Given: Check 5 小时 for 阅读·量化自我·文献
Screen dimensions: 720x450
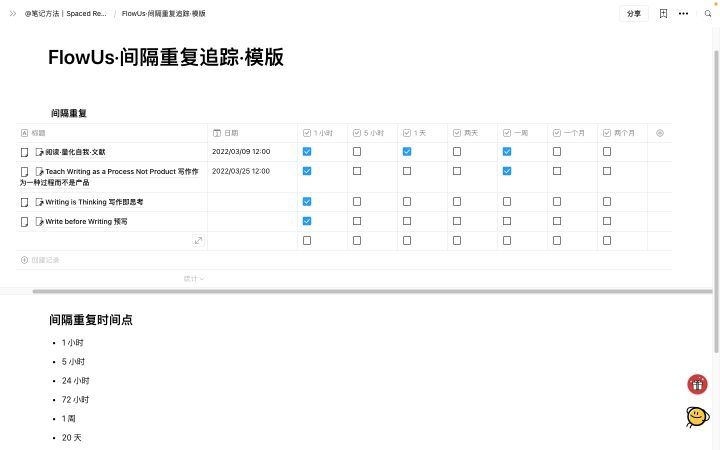Looking at the screenshot, I should [357, 152].
